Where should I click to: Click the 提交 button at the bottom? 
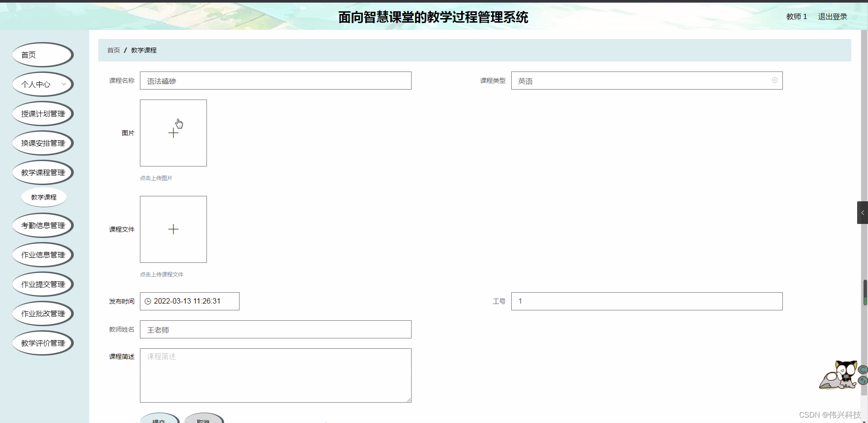click(x=159, y=420)
